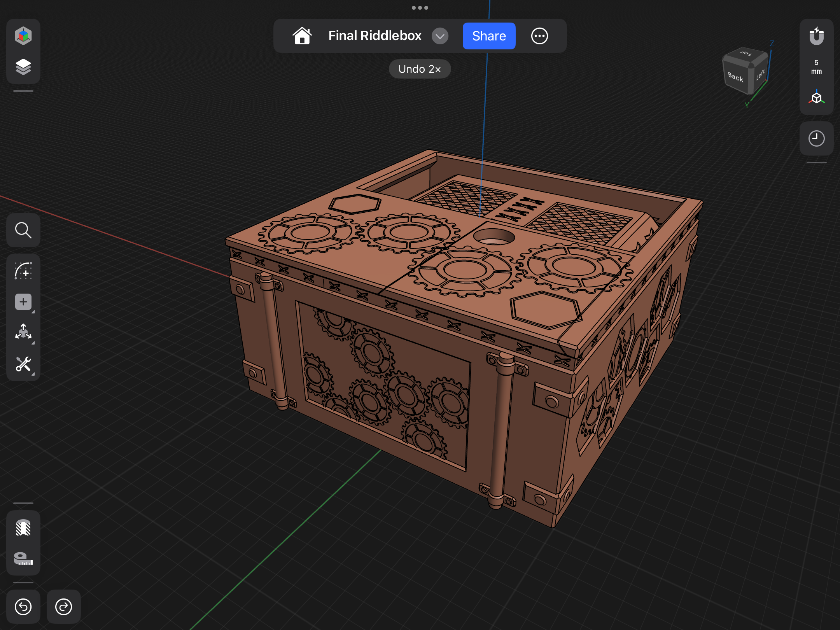Open the Tools menu icon
Image resolution: width=840 pixels, height=630 pixels.
pyautogui.click(x=23, y=365)
